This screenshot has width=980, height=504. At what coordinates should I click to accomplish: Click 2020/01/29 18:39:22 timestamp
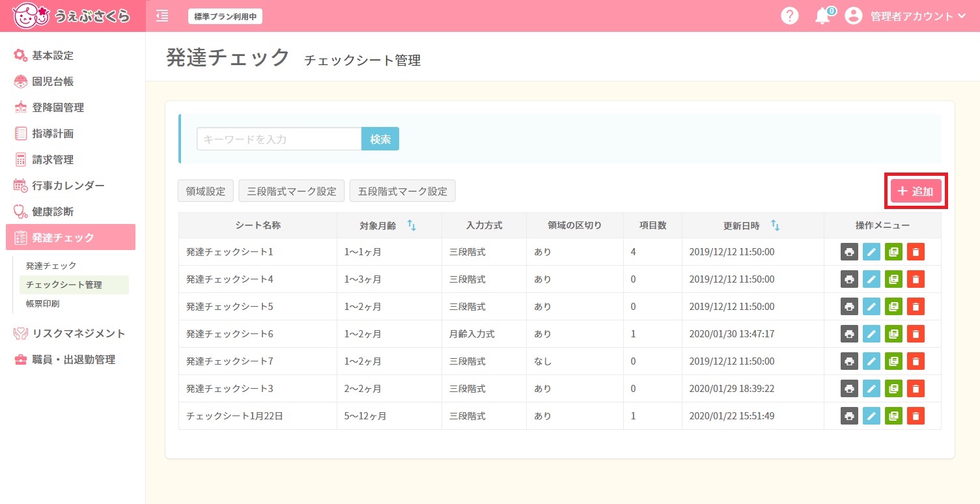click(732, 389)
